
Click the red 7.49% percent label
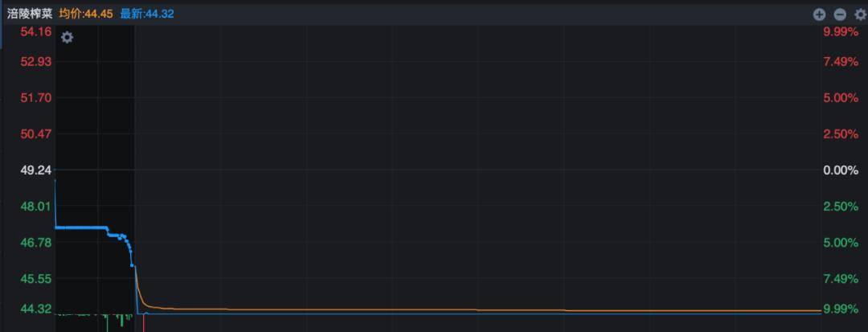click(841, 61)
